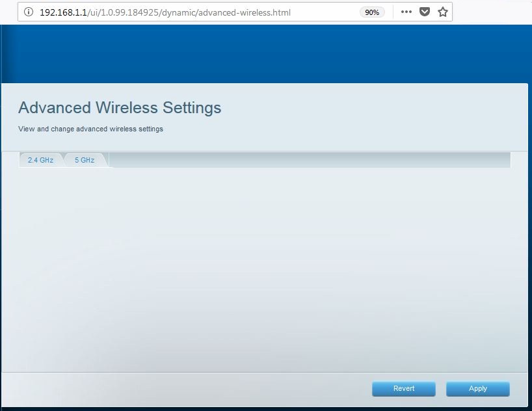
Task: Click the Advanced Wireless Settings heading
Action: point(120,107)
